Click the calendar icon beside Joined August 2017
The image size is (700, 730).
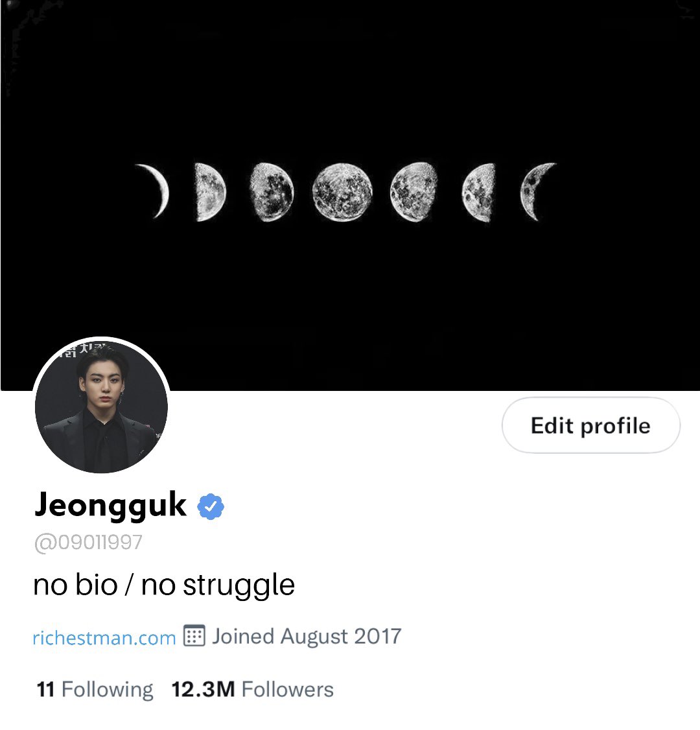coord(194,635)
